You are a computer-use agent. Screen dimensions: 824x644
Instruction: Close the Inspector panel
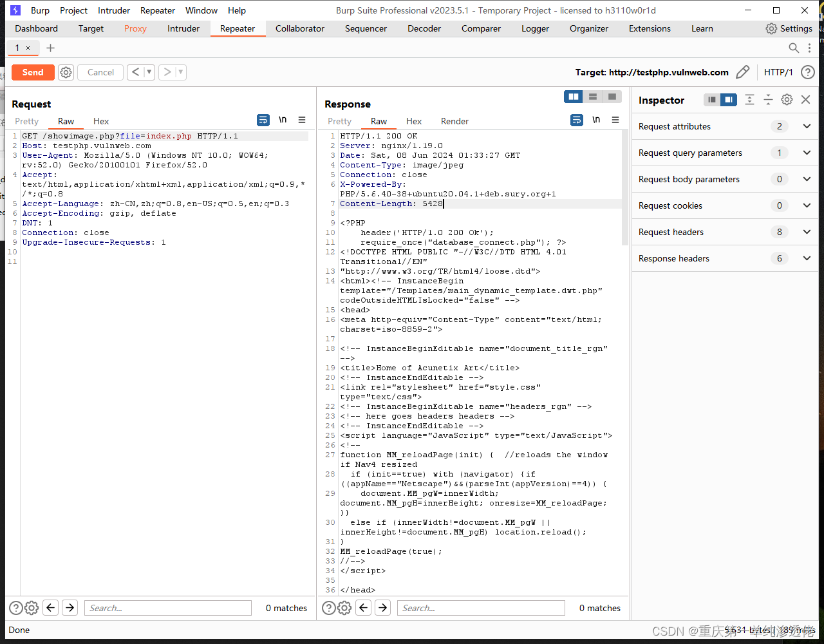(x=805, y=100)
